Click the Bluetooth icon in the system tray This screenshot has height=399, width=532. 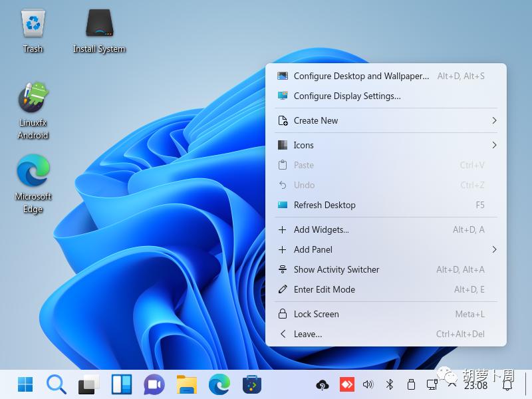pyautogui.click(x=390, y=384)
